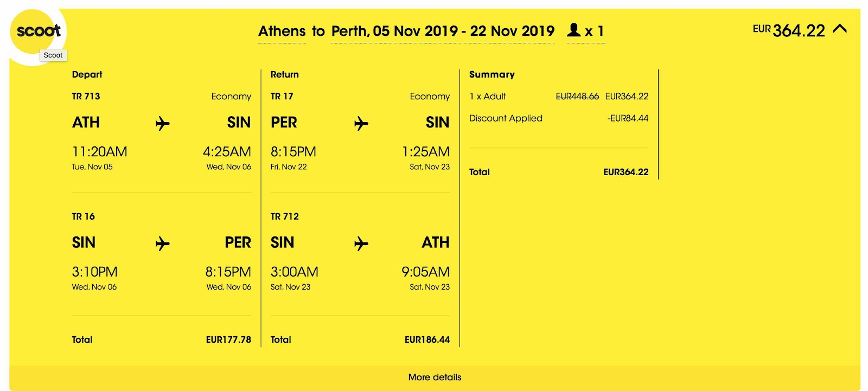Click the strikethrough EUR448.66 price
Image resolution: width=868 pixels, height=391 pixels.
click(577, 97)
